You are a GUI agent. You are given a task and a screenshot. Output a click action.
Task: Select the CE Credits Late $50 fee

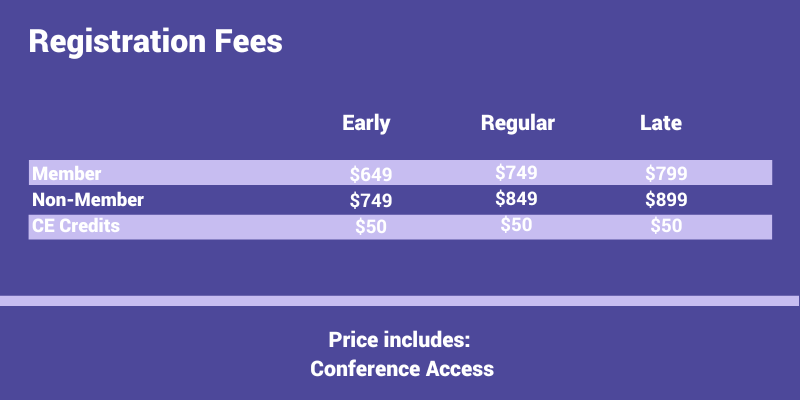coord(666,227)
